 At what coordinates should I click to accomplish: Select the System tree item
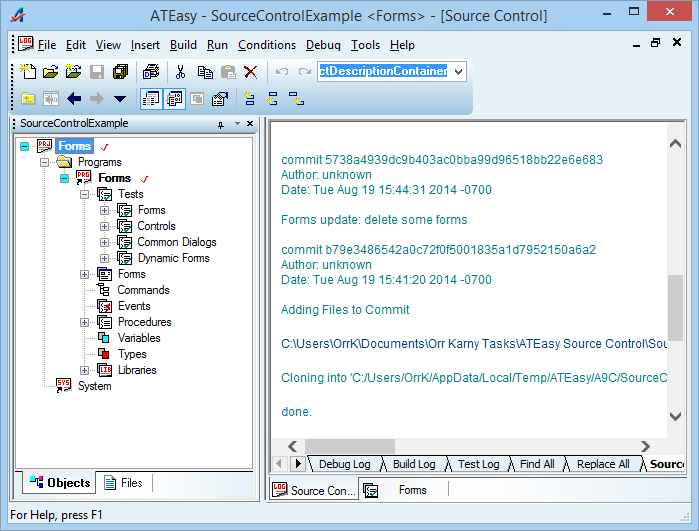[x=95, y=386]
